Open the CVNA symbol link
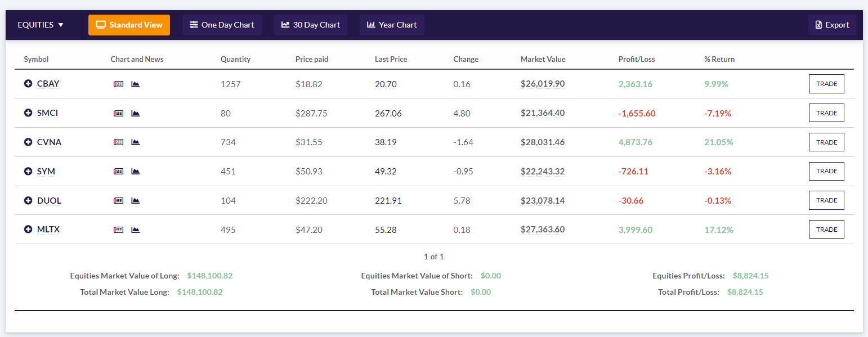Screen dimensions: 868x337 (x=49, y=142)
